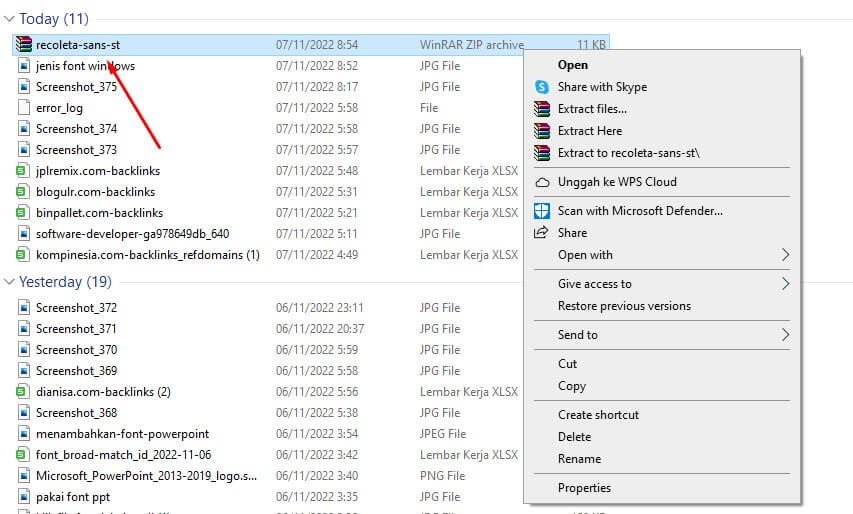The width and height of the screenshot is (853, 514).
Task: Click the spreadsheet icon of blogulr.com-backlinks
Action: coord(22,191)
